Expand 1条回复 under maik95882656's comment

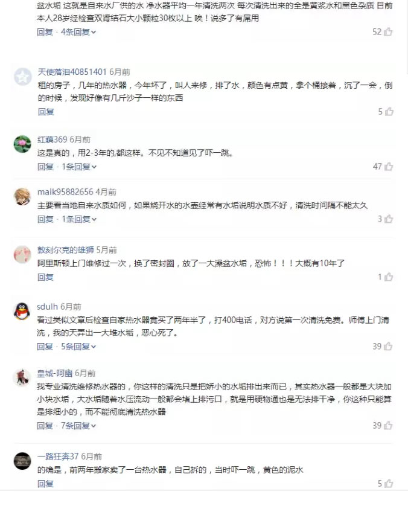(78, 219)
